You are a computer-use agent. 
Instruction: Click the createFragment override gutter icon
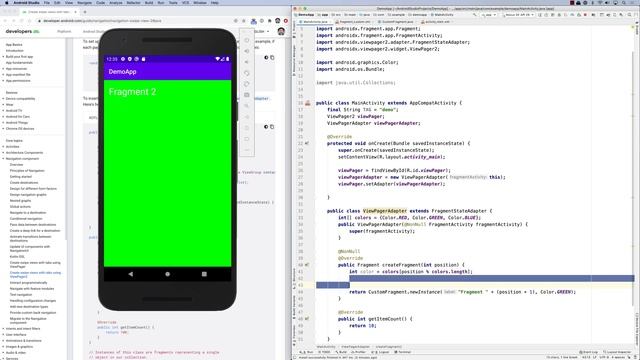click(307, 265)
